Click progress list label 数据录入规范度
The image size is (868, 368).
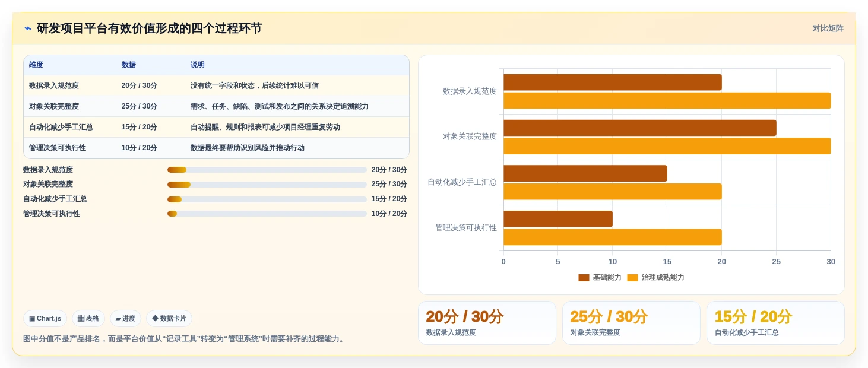coord(48,170)
